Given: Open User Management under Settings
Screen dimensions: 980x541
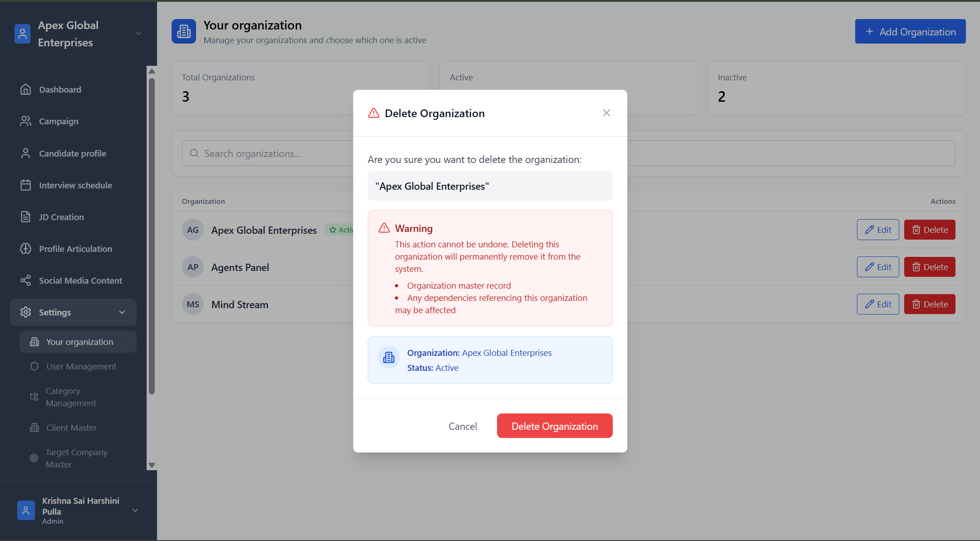Looking at the screenshot, I should tap(81, 366).
